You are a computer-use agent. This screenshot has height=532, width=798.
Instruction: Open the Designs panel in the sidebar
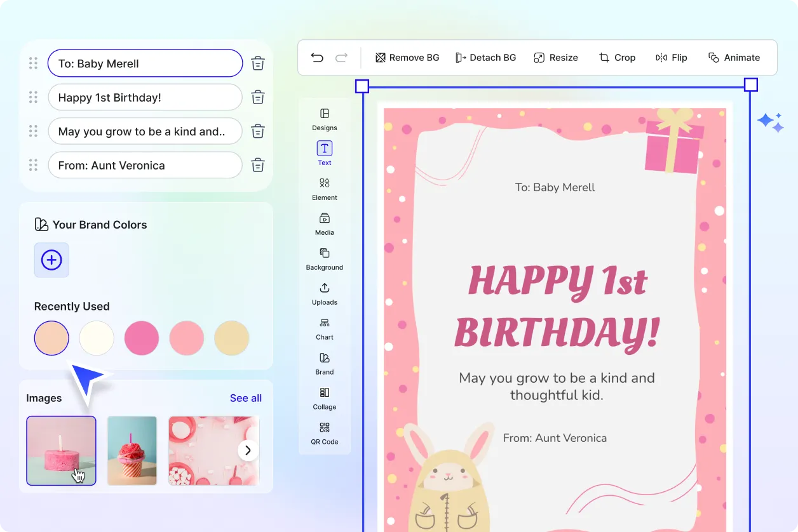tap(324, 121)
